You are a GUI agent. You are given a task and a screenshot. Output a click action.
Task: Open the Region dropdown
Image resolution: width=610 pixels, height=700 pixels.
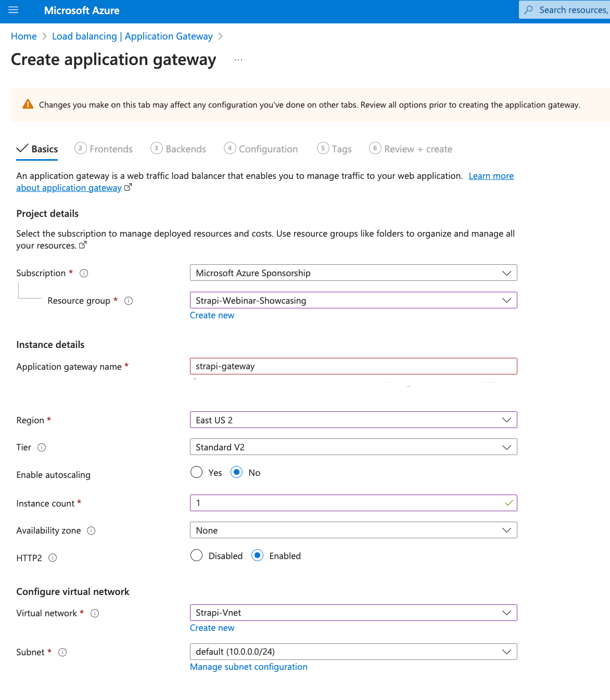tap(506, 420)
